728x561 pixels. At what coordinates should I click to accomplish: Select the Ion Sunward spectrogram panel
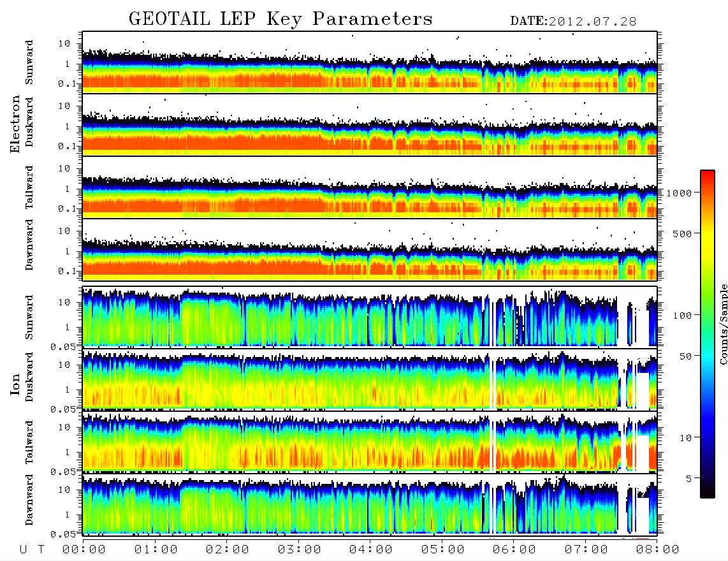(370, 317)
